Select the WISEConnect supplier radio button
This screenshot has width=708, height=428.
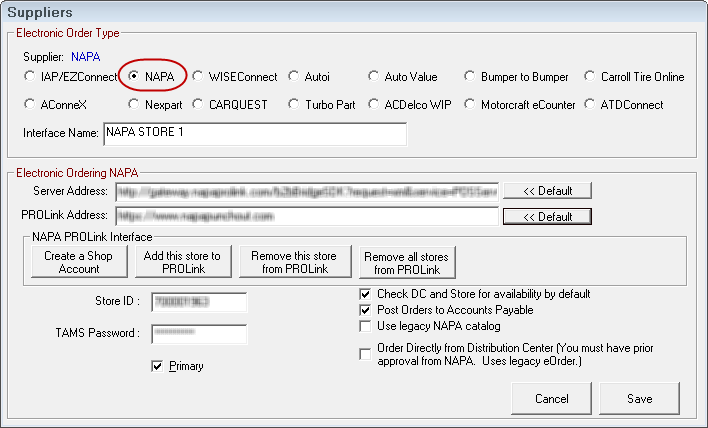(x=198, y=76)
